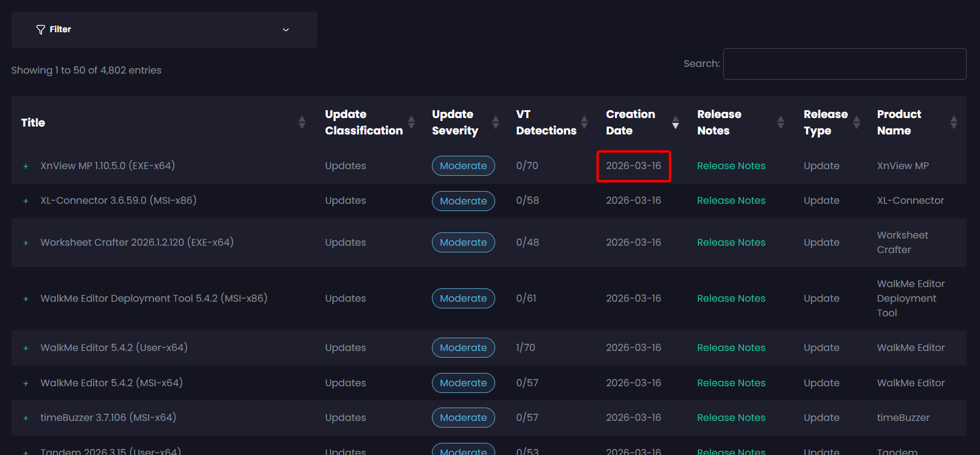
Task: Expand the Worksheet Crafter row details
Action: 26,243
